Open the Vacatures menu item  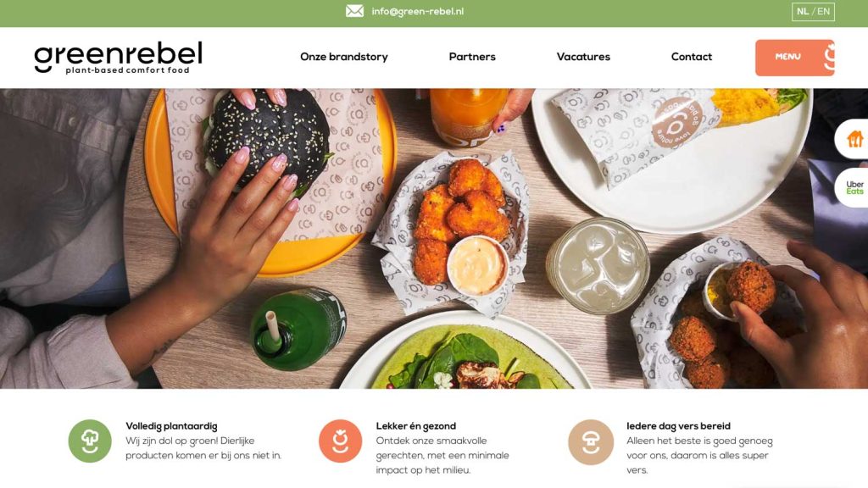click(x=583, y=57)
